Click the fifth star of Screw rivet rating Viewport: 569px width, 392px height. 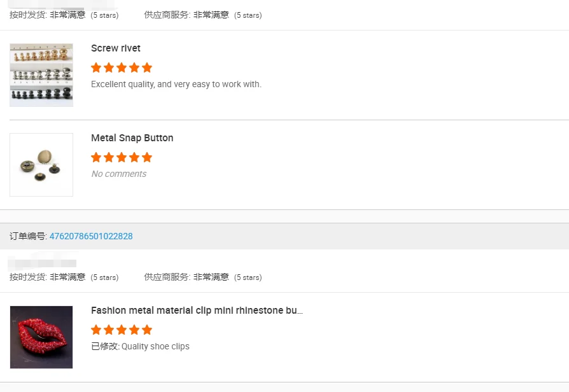(147, 67)
